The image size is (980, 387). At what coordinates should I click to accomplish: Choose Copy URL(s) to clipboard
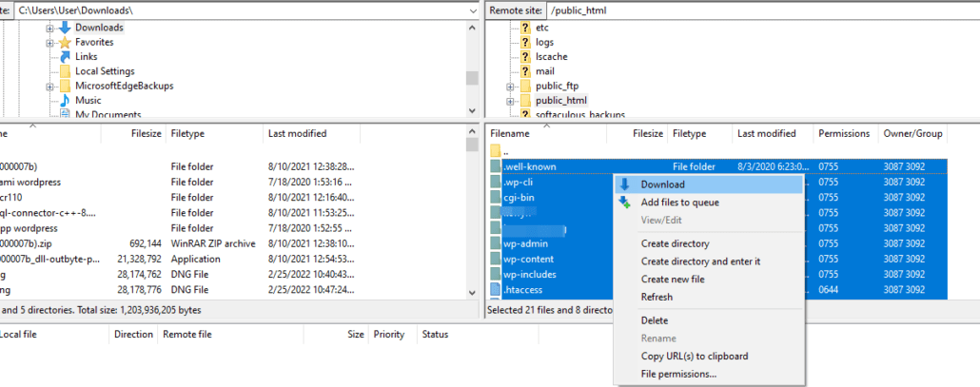pyautogui.click(x=708, y=357)
